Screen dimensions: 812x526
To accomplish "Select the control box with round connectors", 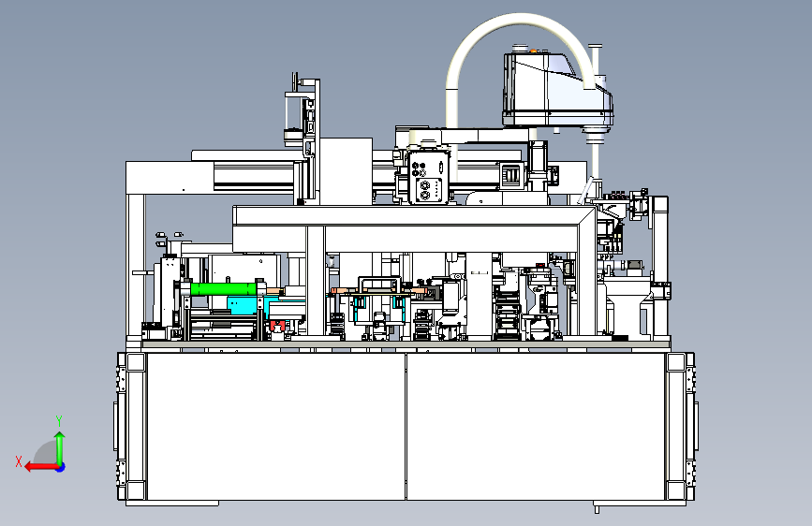I will click(x=429, y=177).
